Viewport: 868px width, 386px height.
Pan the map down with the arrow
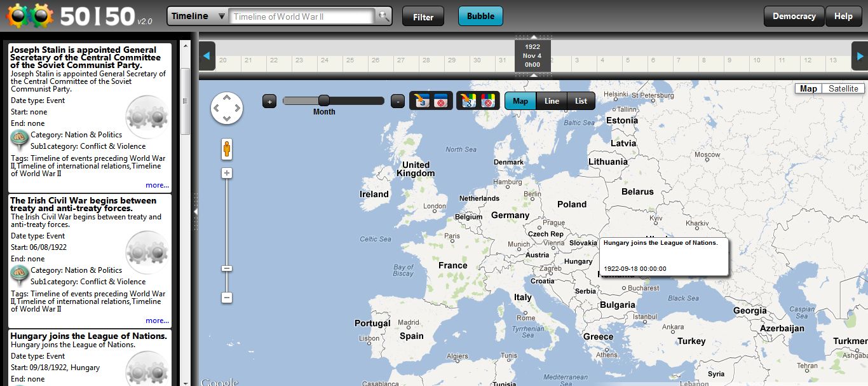point(227,119)
